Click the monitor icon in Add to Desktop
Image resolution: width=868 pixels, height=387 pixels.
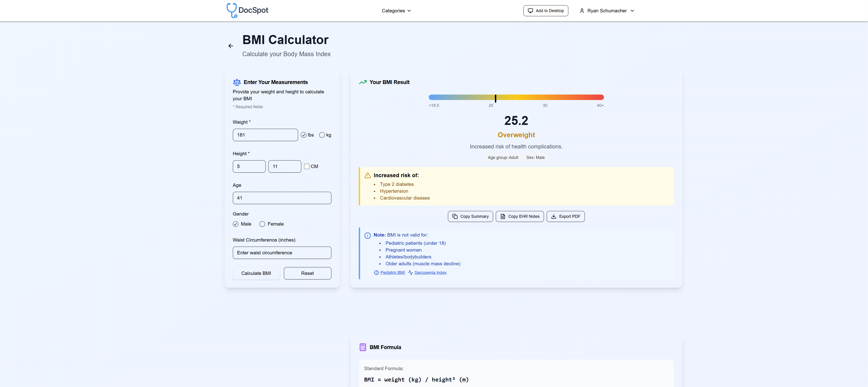[x=530, y=11]
